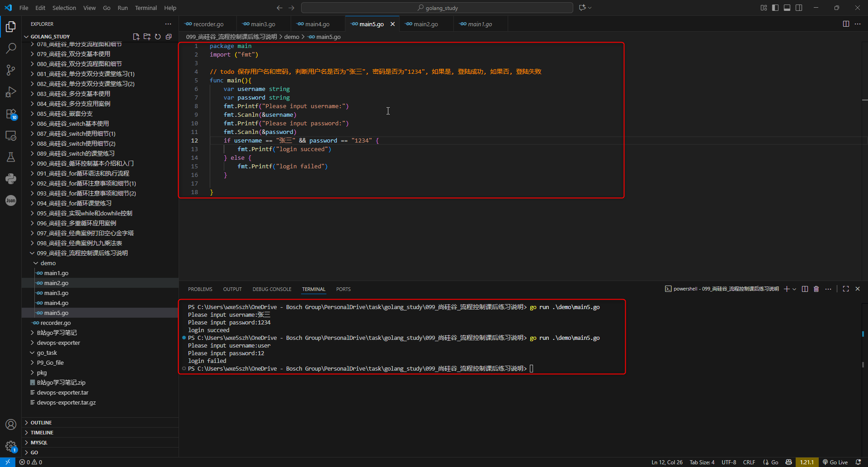Refresh the Explorer file tree
The height and width of the screenshot is (467, 868).
click(x=158, y=37)
